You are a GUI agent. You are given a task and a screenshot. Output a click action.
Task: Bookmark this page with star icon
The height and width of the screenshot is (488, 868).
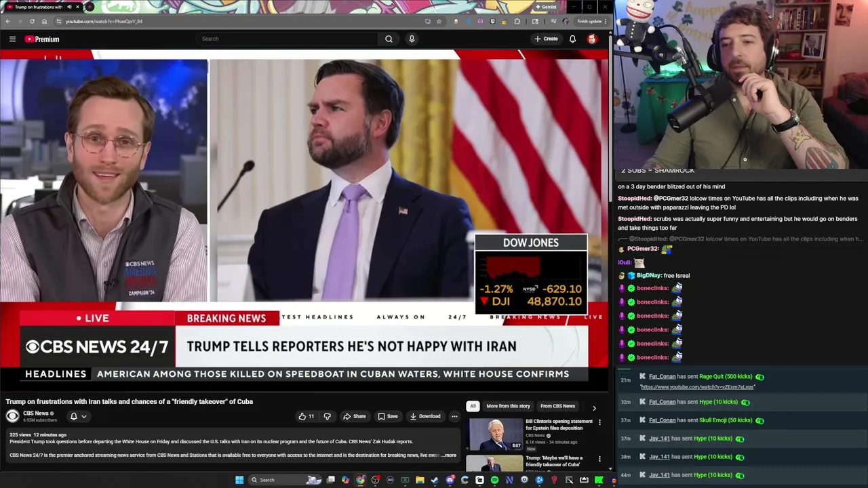[x=439, y=21]
